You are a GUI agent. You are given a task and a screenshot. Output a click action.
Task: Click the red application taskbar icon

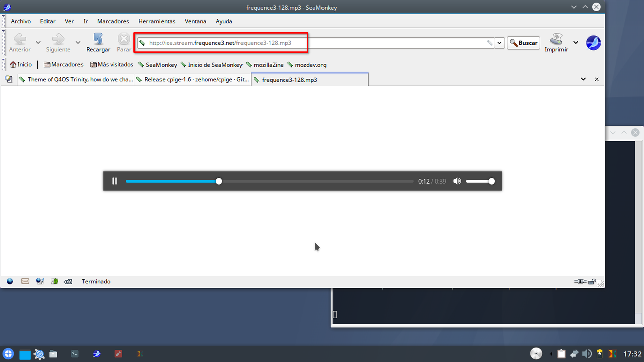[118, 354]
